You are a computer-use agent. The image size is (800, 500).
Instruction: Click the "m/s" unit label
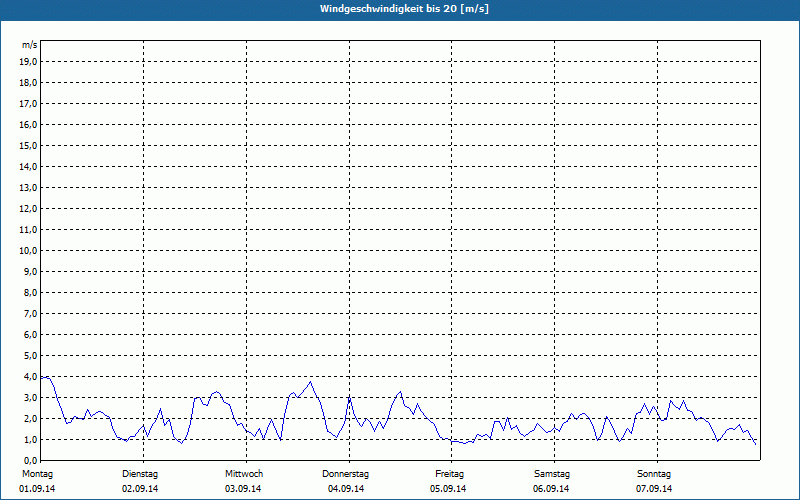(30, 45)
